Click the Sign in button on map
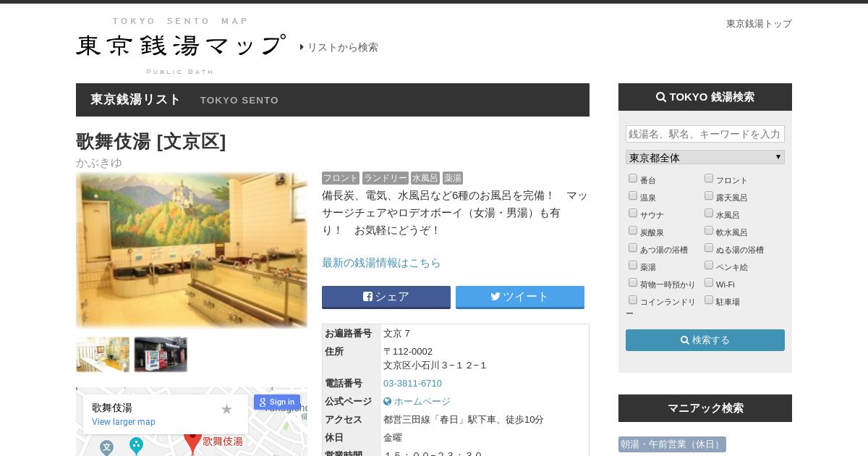This screenshot has height=456, width=868. point(277,402)
